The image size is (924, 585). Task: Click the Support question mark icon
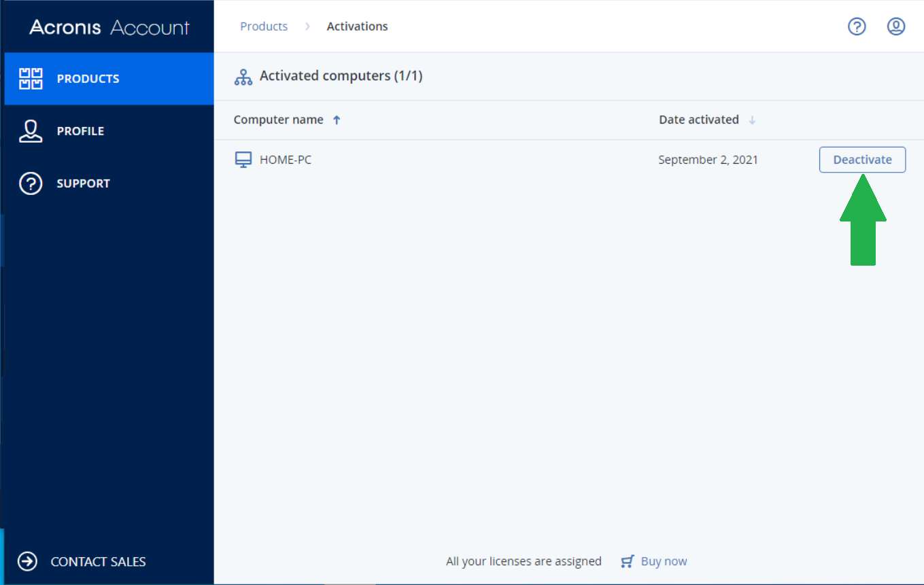[x=31, y=183]
